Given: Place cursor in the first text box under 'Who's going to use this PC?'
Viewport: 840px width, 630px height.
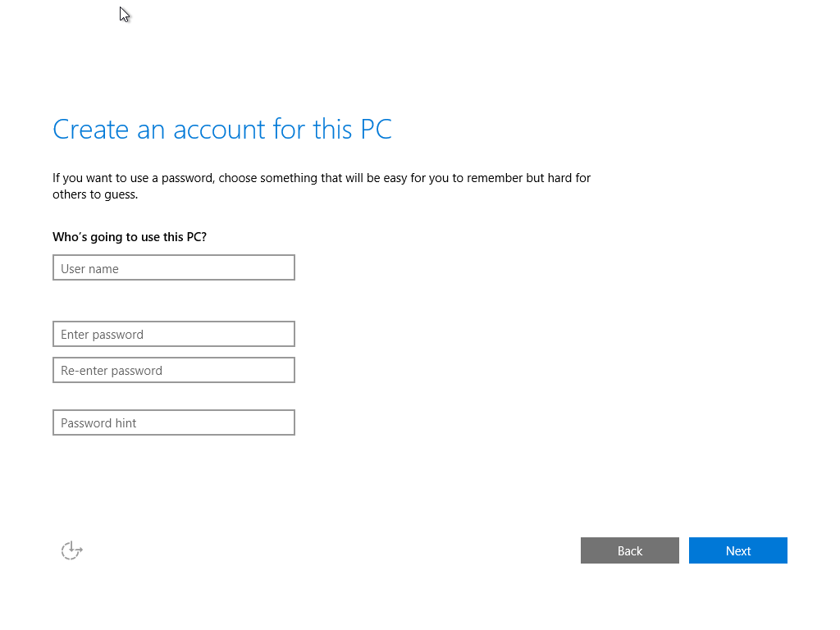Looking at the screenshot, I should (x=173, y=268).
